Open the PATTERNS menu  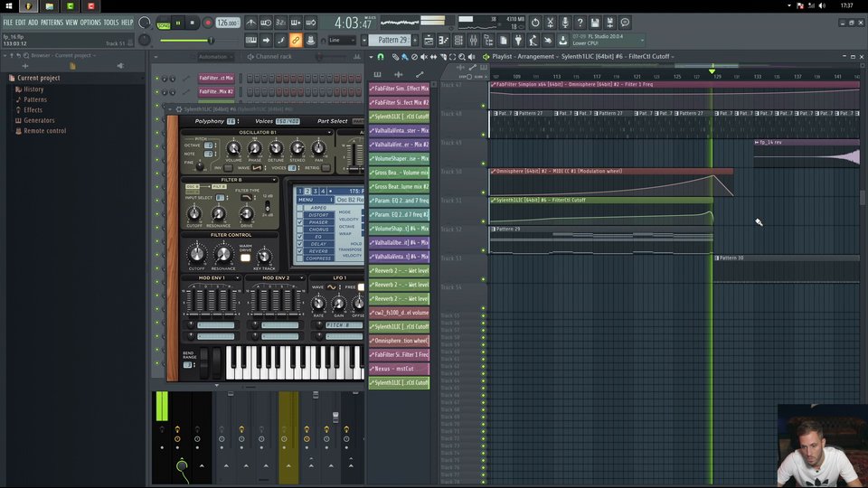(52, 23)
